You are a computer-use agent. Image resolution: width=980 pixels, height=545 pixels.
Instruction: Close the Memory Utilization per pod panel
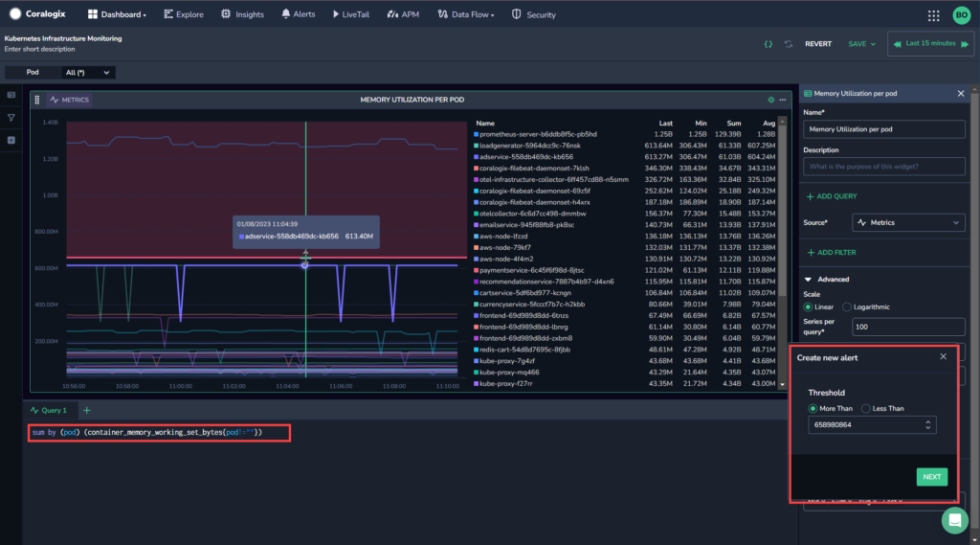click(961, 93)
